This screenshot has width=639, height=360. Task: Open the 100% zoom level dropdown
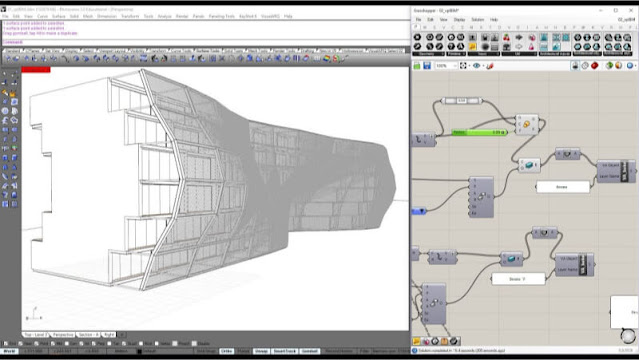pos(446,66)
